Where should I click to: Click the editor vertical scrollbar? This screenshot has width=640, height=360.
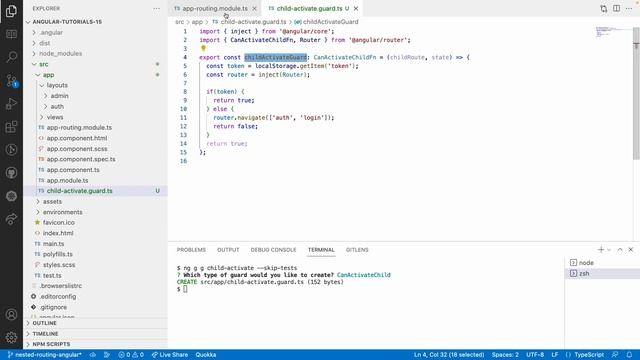[x=636, y=94]
